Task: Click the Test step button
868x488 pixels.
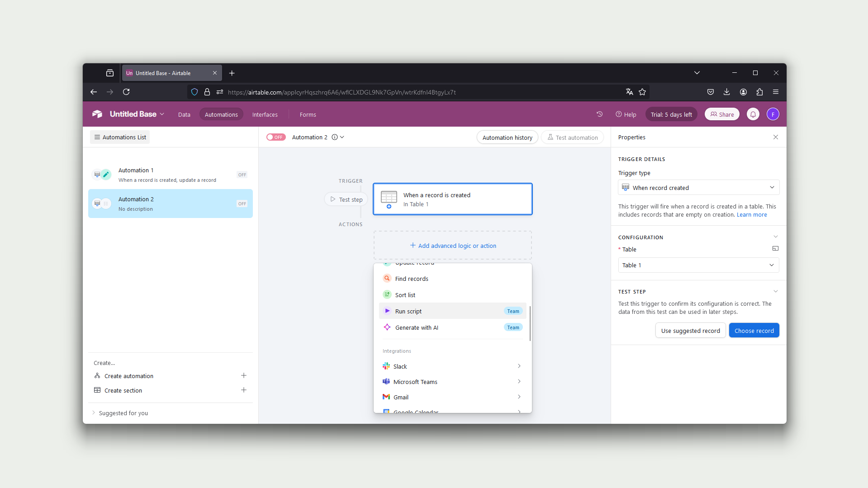Action: click(346, 199)
